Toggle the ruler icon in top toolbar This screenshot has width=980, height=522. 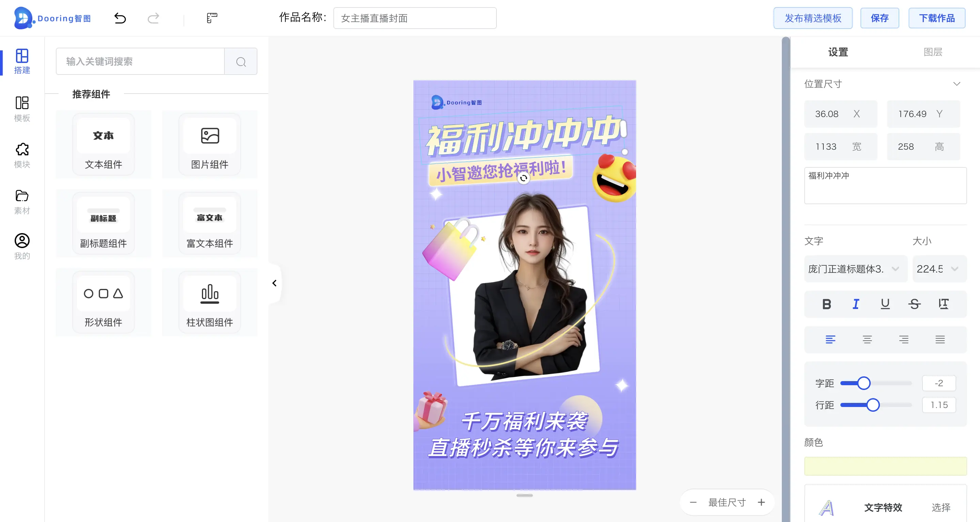tap(212, 18)
